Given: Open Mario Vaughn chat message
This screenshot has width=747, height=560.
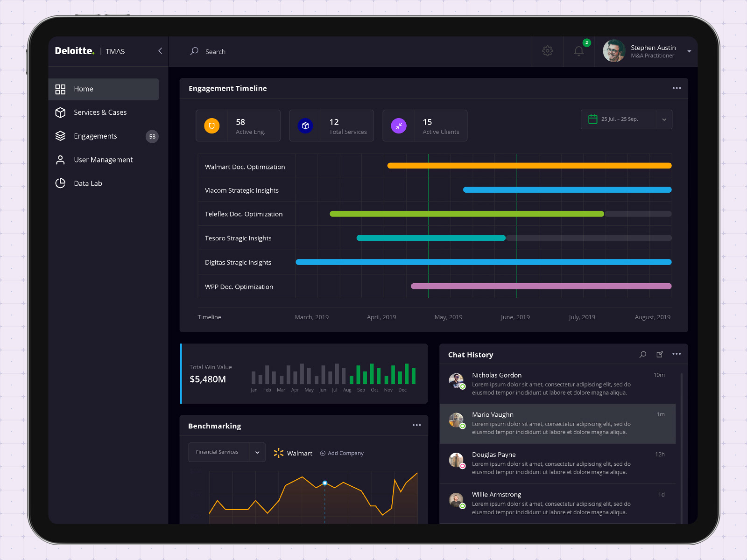Looking at the screenshot, I should pyautogui.click(x=558, y=424).
